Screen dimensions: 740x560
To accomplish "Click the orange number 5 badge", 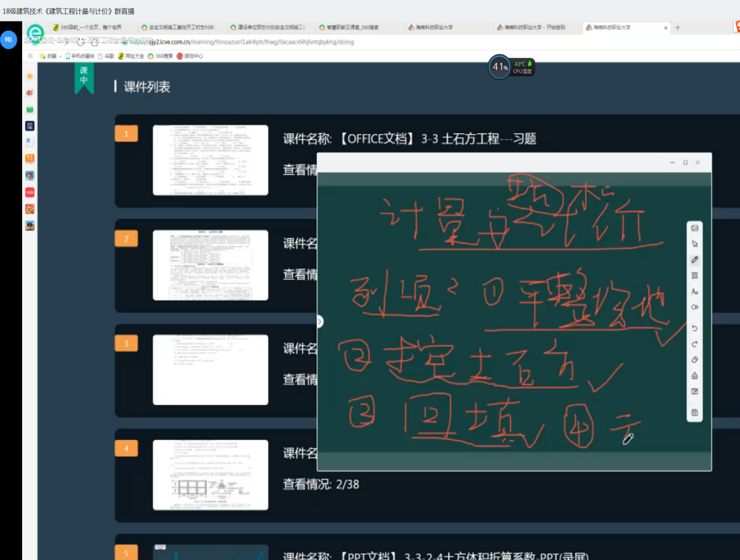I will pos(126,552).
